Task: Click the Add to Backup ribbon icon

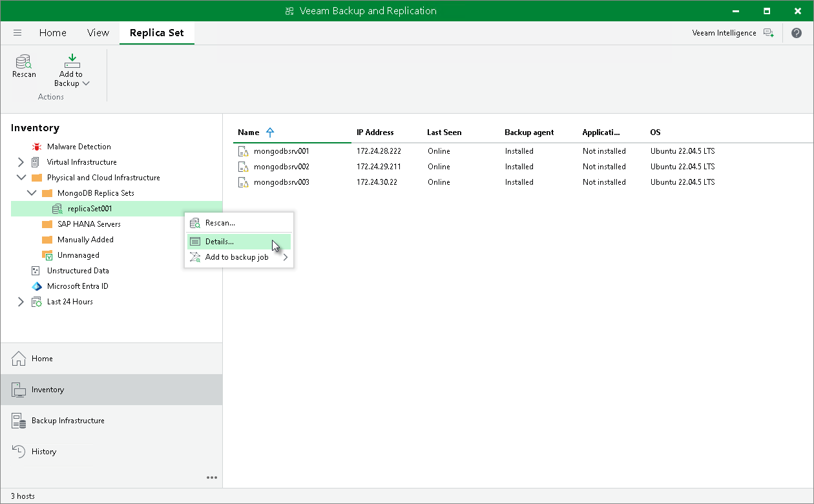Action: coord(72,61)
